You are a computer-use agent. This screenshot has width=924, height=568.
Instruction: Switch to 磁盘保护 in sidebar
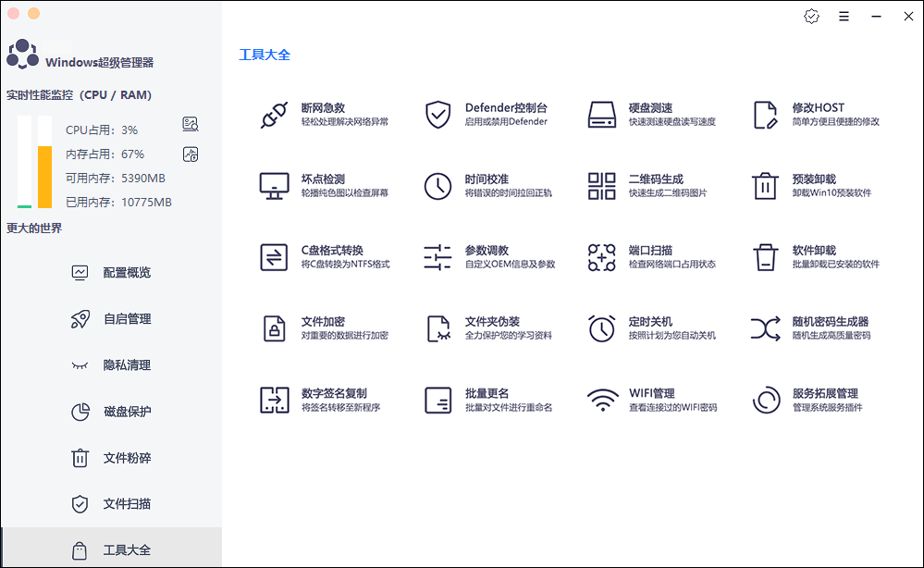coord(111,412)
